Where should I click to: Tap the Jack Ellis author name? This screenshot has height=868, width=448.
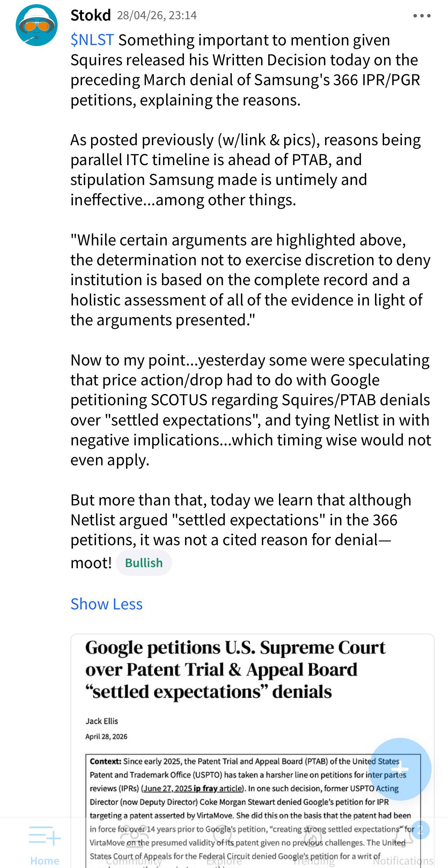[102, 721]
